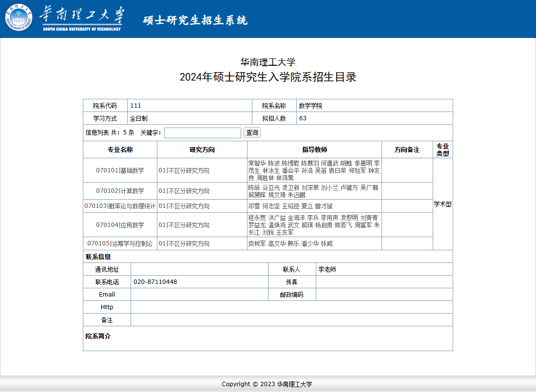
Task: Select the 070104|应用数学 major cell
Action: click(120, 225)
